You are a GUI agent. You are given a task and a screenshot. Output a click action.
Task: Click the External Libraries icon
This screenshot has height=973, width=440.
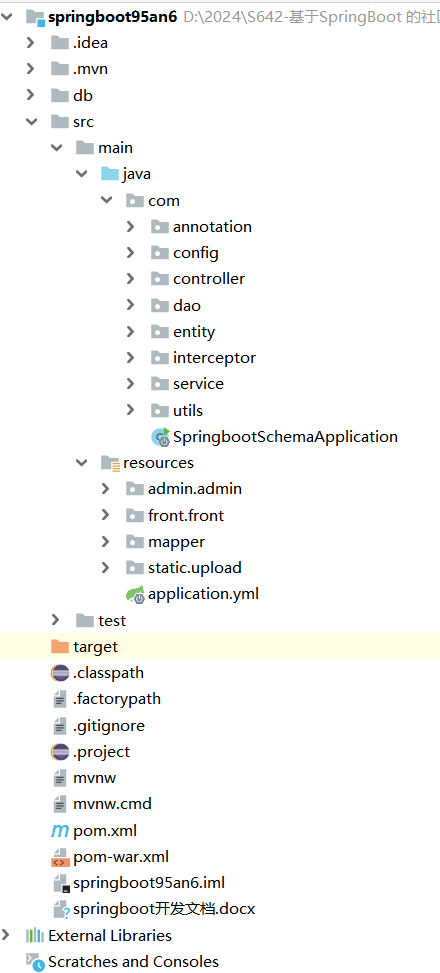pyautogui.click(x=35, y=935)
